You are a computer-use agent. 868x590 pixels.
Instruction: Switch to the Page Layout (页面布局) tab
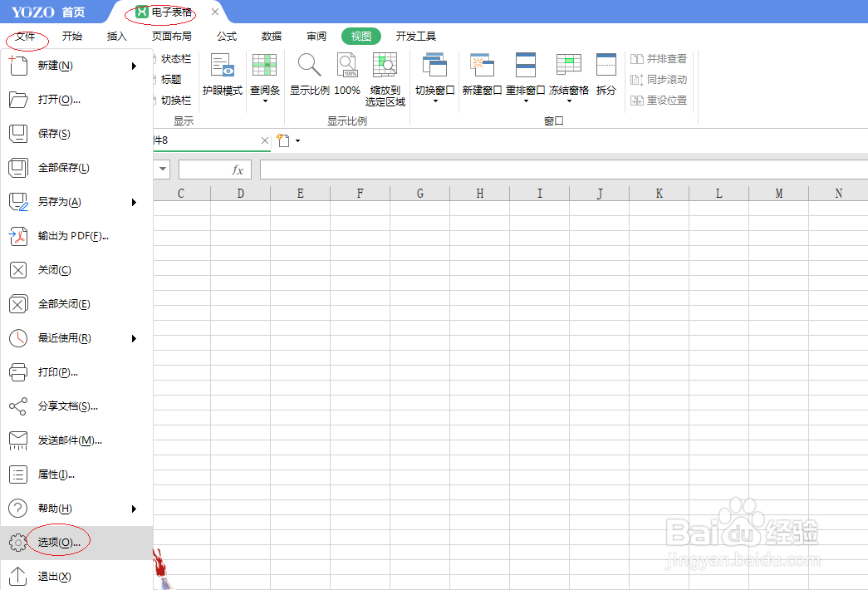click(x=172, y=36)
